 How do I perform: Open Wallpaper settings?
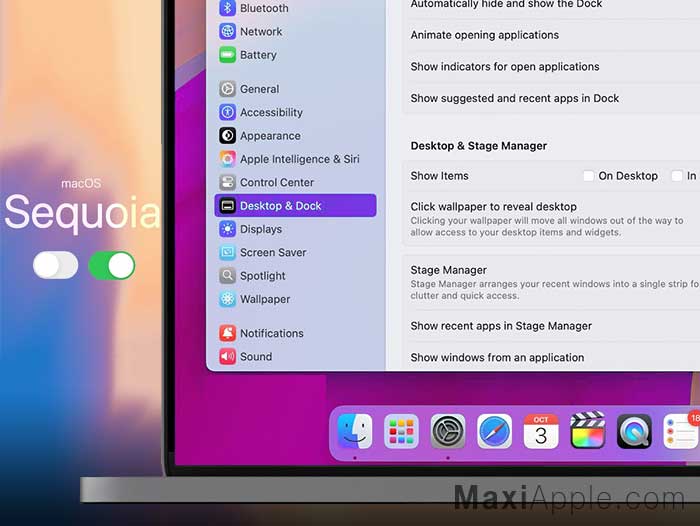point(296,299)
